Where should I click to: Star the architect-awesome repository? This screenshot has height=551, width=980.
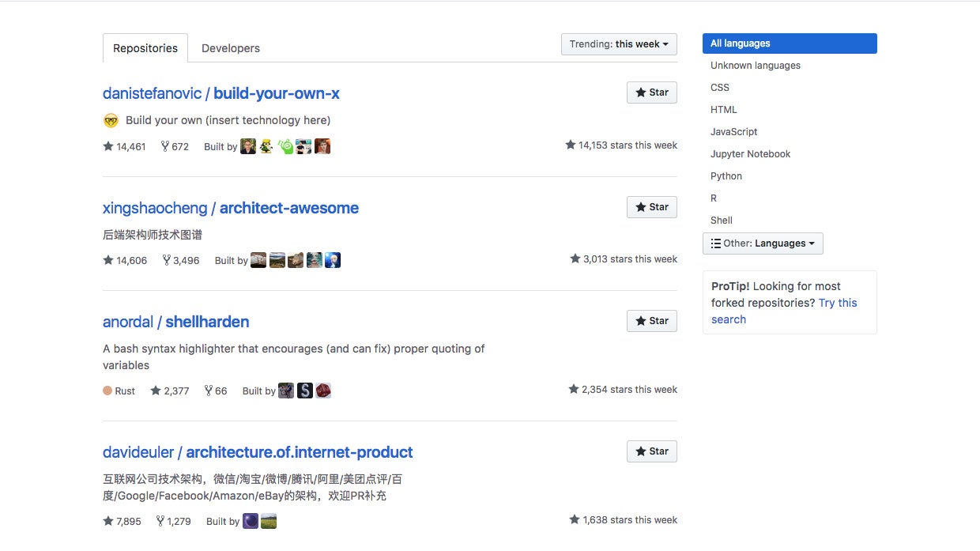point(652,207)
